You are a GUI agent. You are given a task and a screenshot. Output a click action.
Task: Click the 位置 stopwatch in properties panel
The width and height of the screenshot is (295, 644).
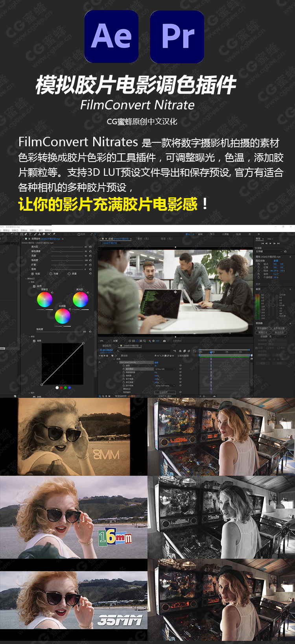[259, 267]
